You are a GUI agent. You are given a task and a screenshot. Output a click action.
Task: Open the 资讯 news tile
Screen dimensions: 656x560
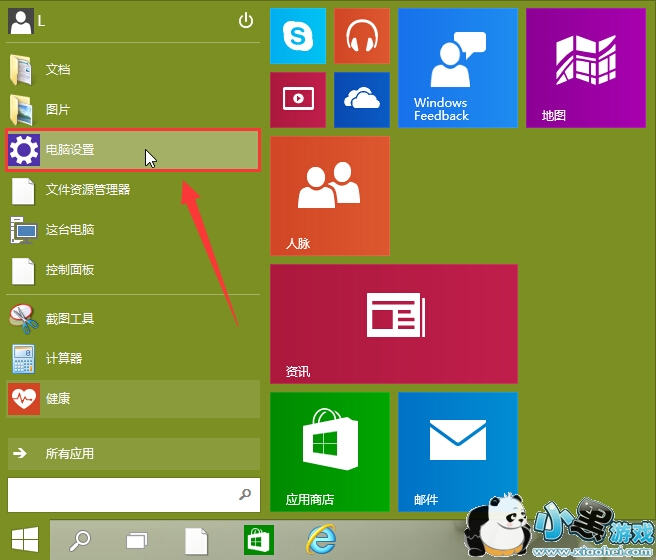(x=394, y=324)
